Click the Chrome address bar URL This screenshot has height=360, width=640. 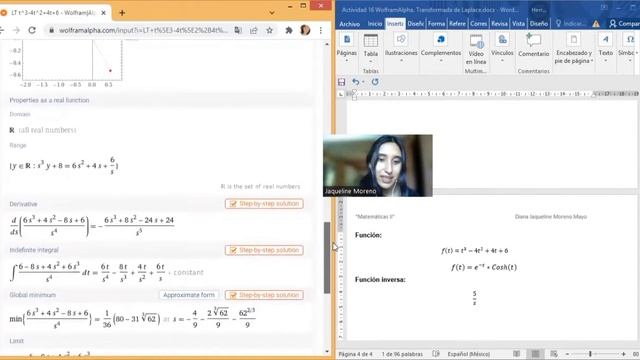click(x=143, y=30)
